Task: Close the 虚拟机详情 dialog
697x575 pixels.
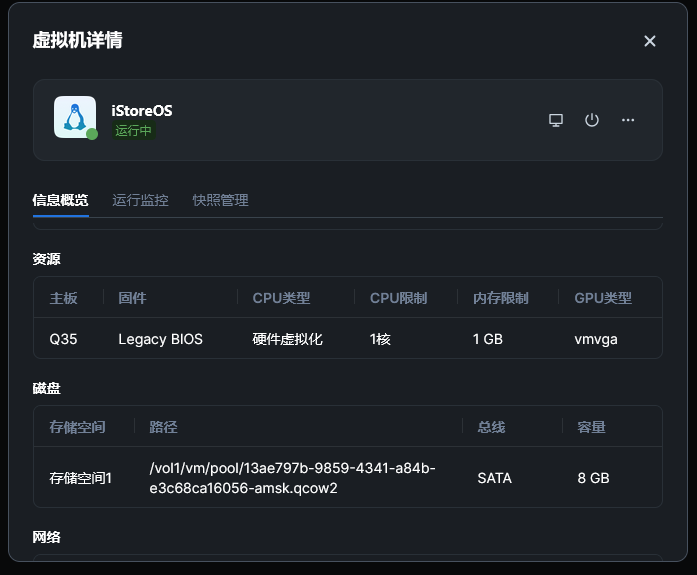Action: (650, 41)
